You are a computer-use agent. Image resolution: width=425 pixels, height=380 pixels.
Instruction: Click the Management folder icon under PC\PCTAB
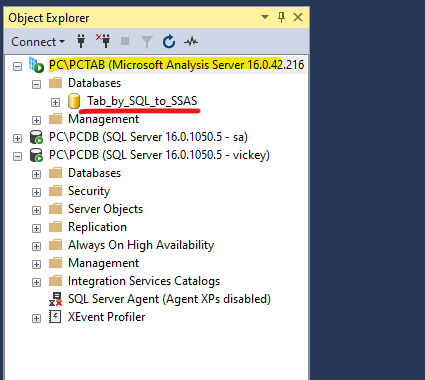coord(56,119)
